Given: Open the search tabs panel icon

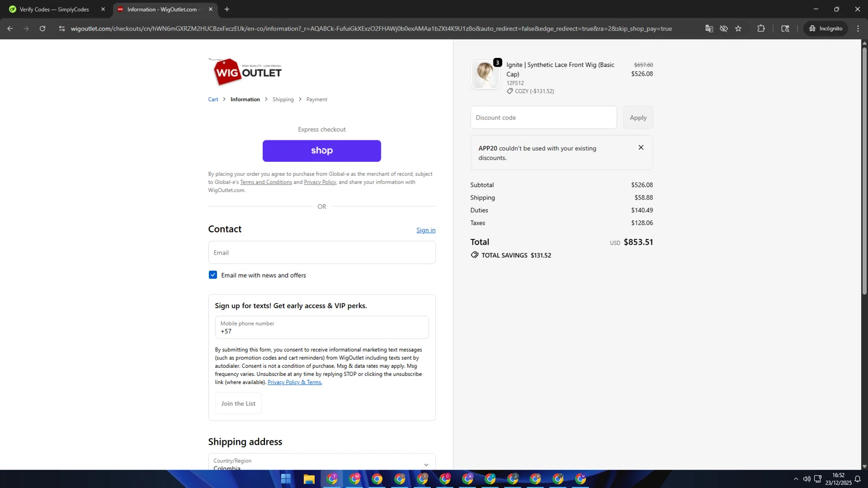Looking at the screenshot, I should coord(785,28).
